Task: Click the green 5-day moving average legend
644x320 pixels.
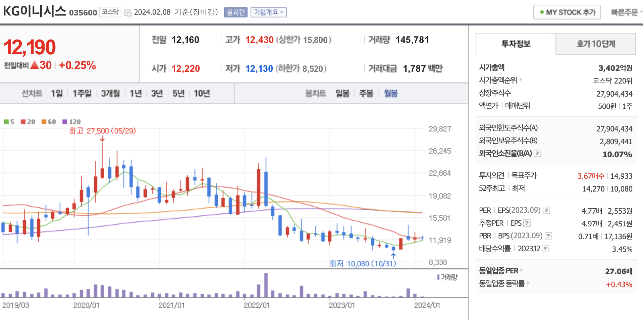Action: [x=9, y=122]
